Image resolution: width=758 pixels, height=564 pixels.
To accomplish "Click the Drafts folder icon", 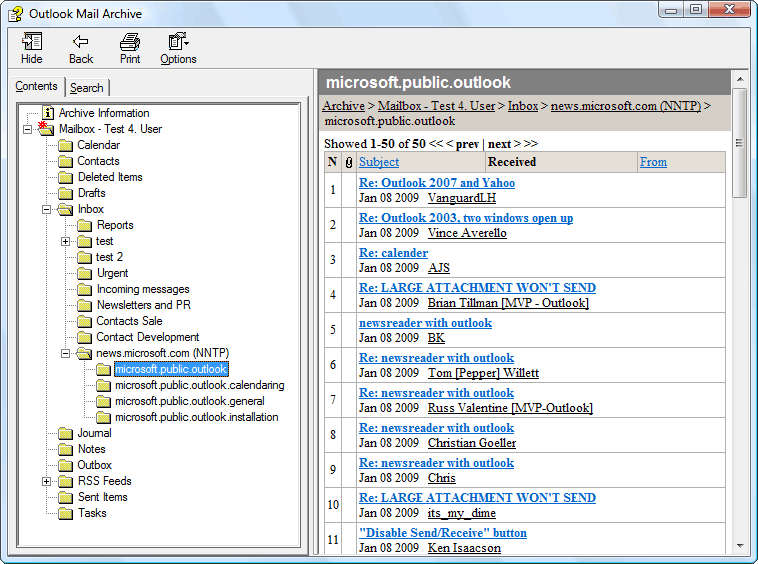I will click(x=65, y=193).
